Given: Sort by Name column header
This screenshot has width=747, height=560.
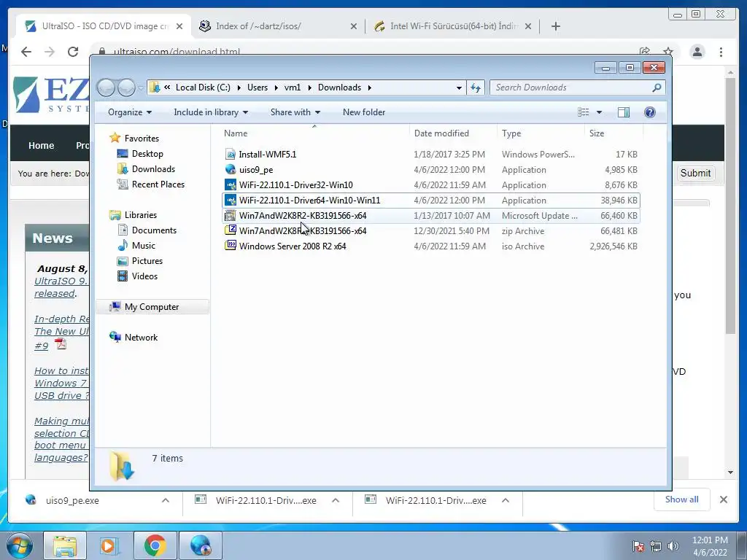Looking at the screenshot, I should point(314,133).
